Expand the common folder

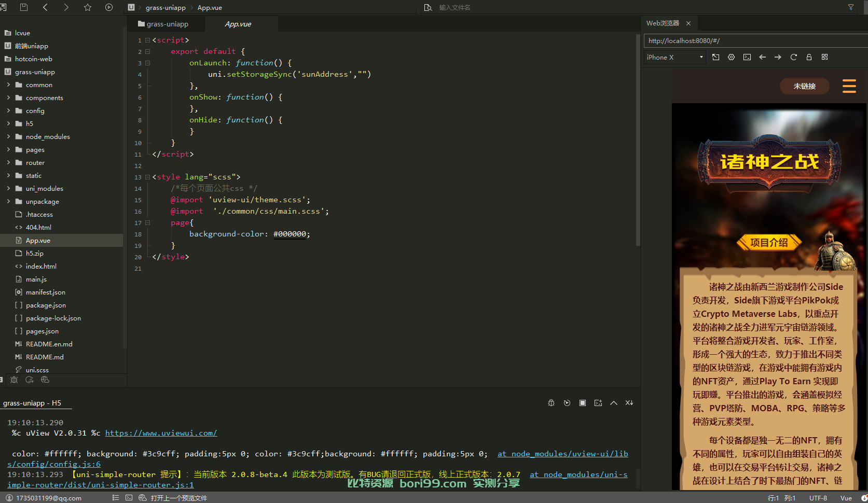coord(8,85)
